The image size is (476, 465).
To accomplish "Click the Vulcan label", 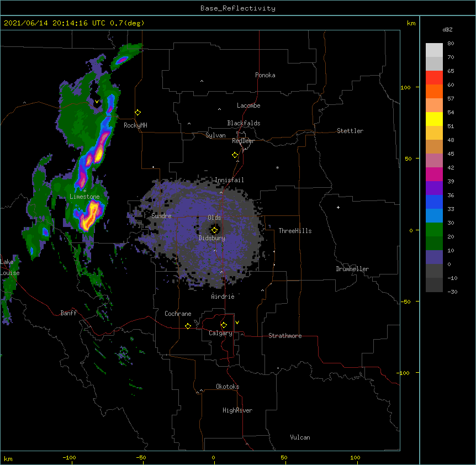I will tap(300, 437).
